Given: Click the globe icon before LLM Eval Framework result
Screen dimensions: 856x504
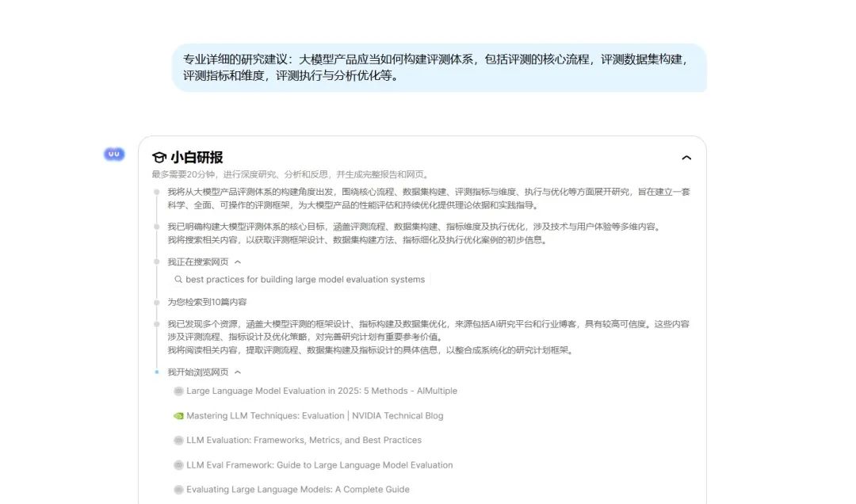Looking at the screenshot, I should click(178, 464).
